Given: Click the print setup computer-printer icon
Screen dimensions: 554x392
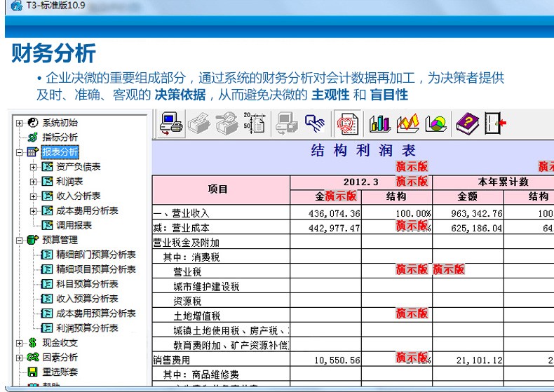Looking at the screenshot, I should 170,123.
